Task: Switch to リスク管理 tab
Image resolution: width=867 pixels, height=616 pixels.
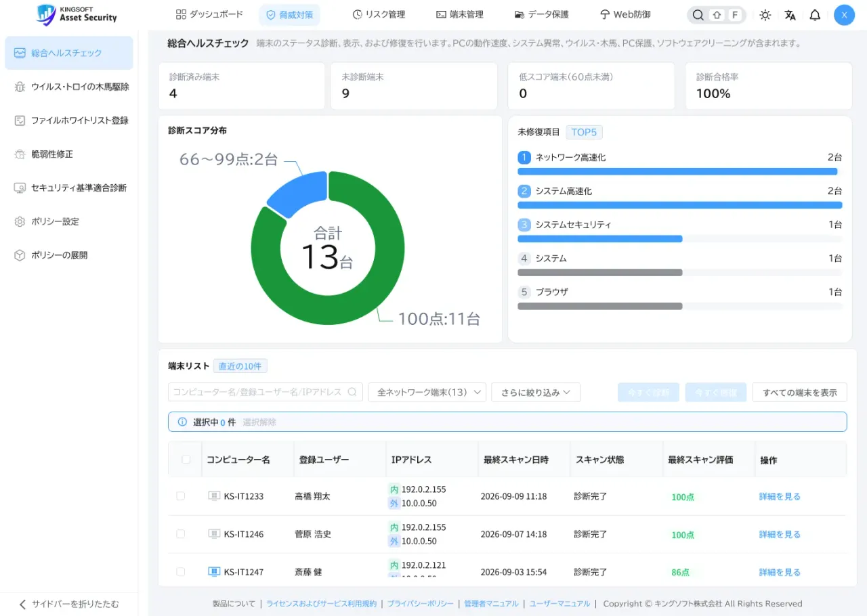Action: tap(379, 15)
